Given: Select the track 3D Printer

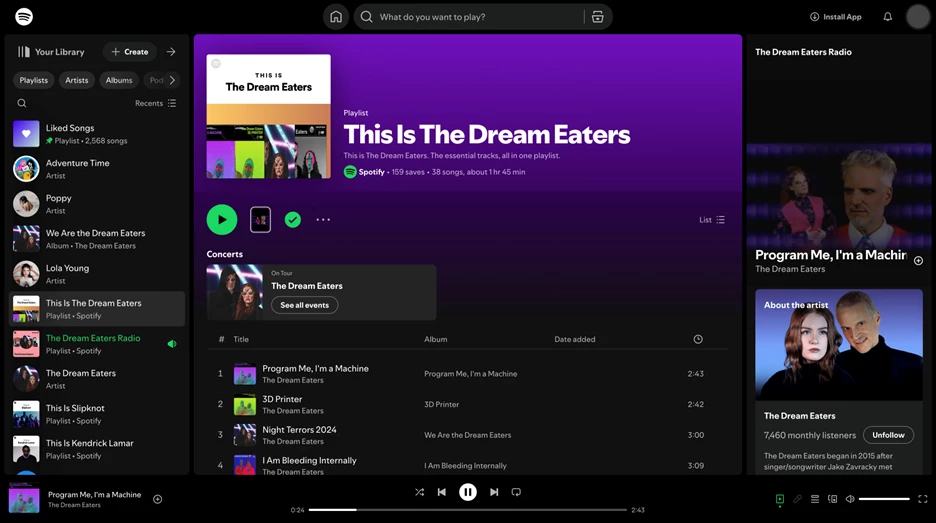Looking at the screenshot, I should 468,404.
